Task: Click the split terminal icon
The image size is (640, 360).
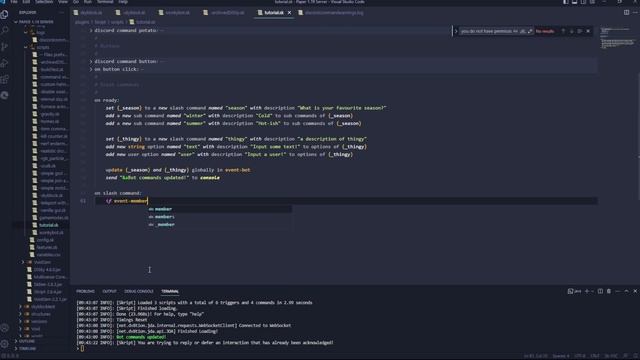Action: tap(600, 291)
